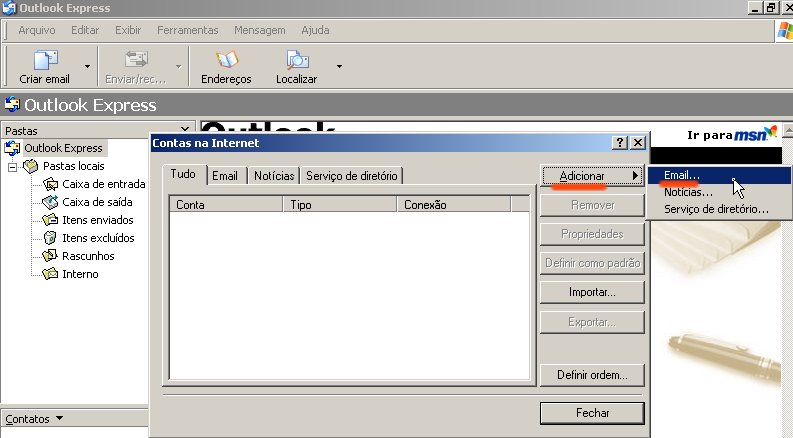
Task: Open the Criar email dropdown arrow
Action: (87, 66)
